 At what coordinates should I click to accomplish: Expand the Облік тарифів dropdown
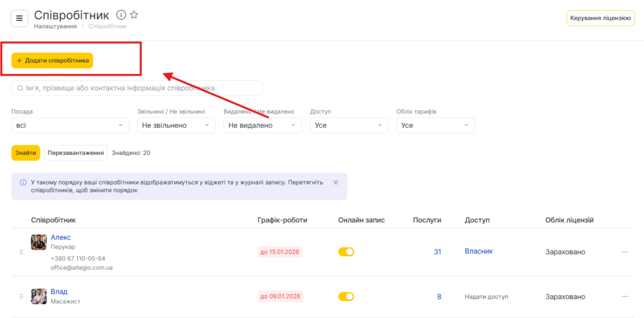click(435, 125)
